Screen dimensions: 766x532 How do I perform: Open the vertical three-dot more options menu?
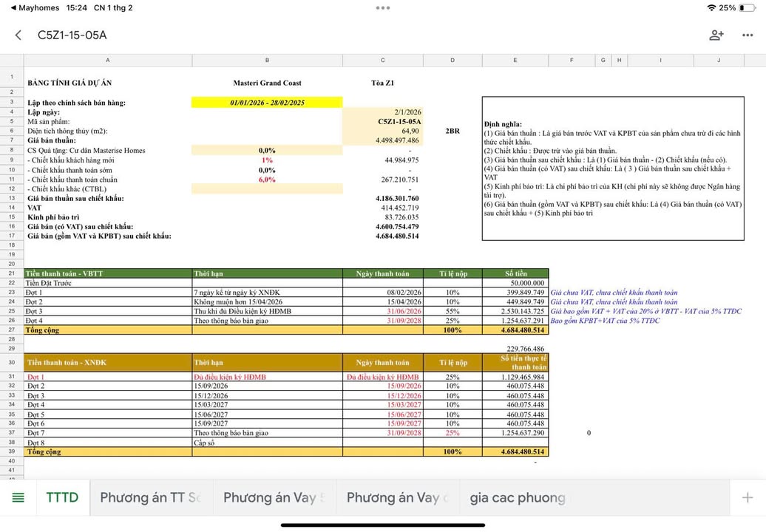click(x=748, y=35)
